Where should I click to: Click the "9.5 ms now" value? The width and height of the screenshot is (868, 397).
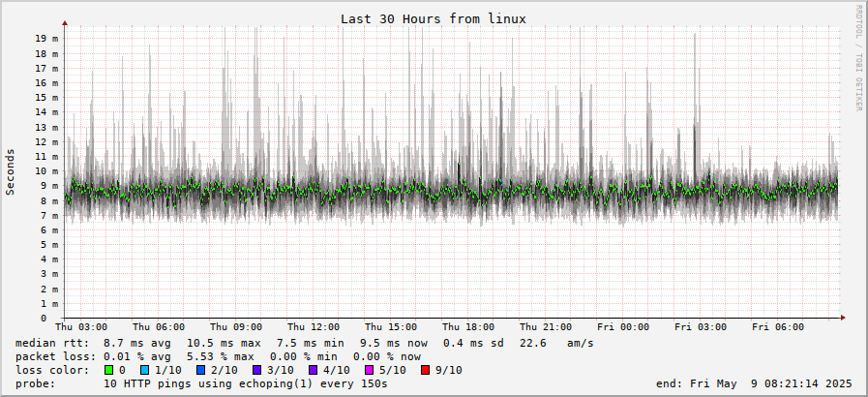tap(394, 344)
